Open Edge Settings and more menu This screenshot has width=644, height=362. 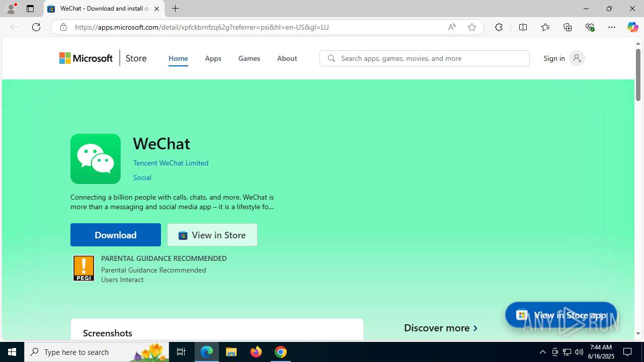click(612, 27)
